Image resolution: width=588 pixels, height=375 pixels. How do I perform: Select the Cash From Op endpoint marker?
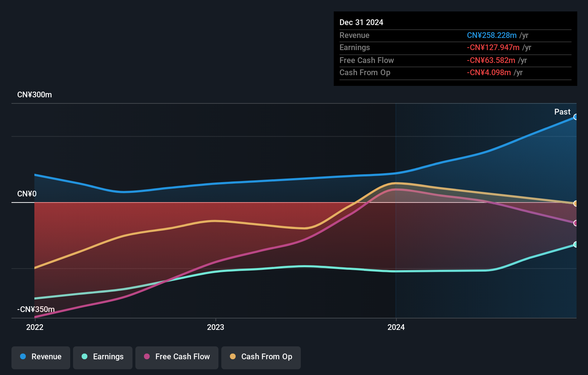[x=576, y=203]
